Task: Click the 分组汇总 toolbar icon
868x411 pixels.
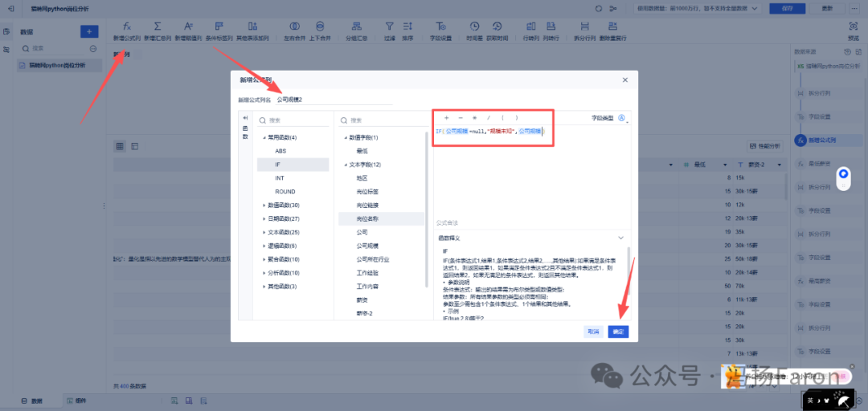Action: pos(357,26)
